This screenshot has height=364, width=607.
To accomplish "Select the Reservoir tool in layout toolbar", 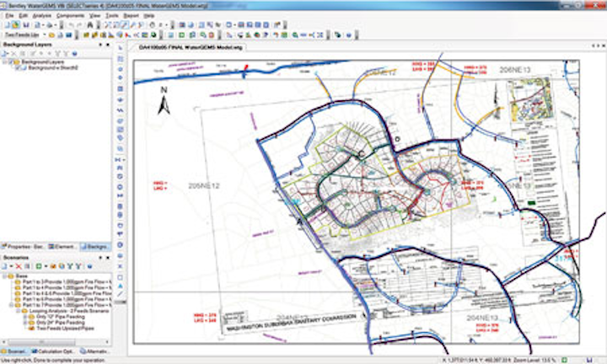I will click(121, 99).
